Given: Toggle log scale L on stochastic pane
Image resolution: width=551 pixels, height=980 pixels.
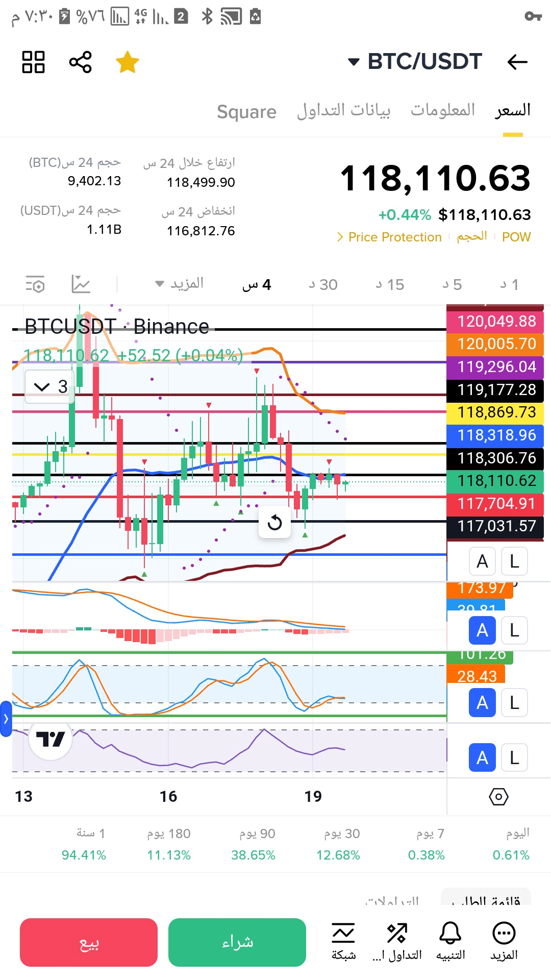Looking at the screenshot, I should tap(514, 703).
